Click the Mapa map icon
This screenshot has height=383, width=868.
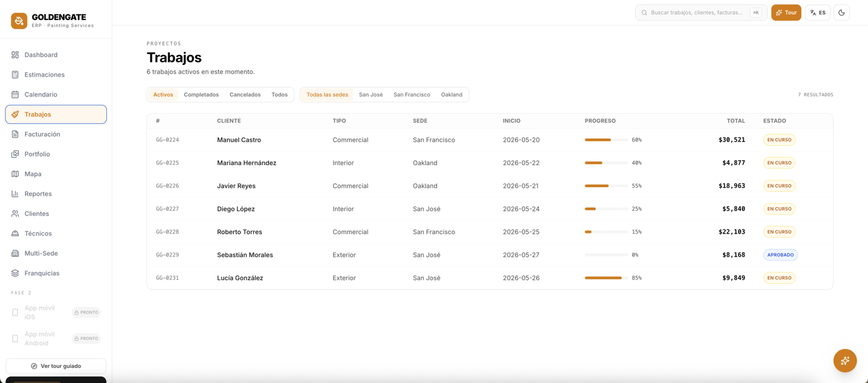point(15,174)
